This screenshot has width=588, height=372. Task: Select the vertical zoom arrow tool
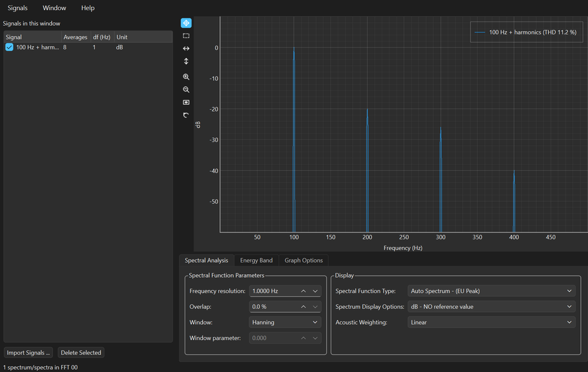tap(186, 61)
